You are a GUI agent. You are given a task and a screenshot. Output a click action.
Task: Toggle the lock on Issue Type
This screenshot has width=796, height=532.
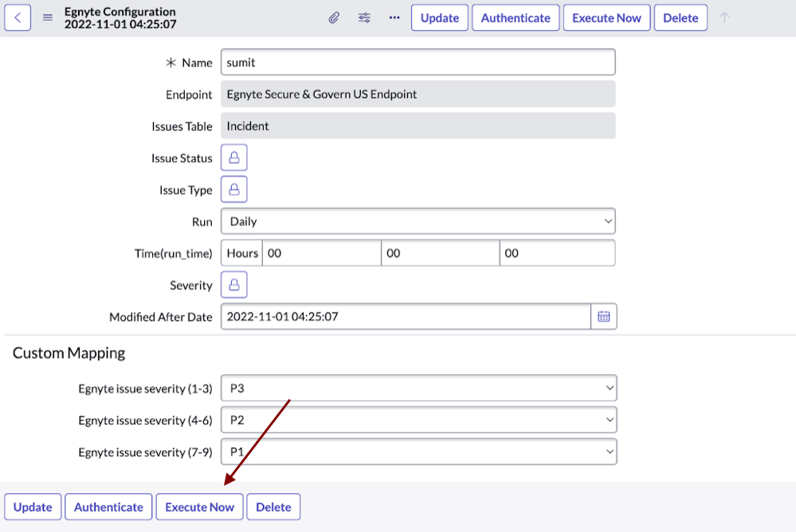tap(233, 190)
